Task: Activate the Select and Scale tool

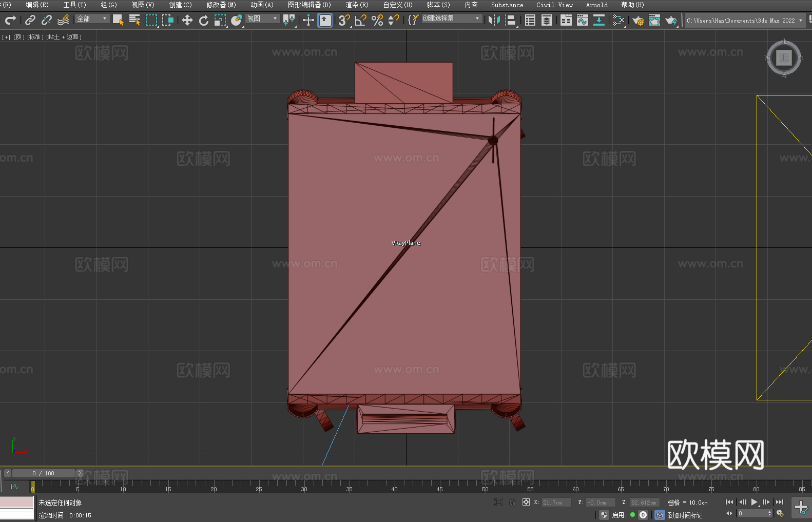Action: click(220, 20)
